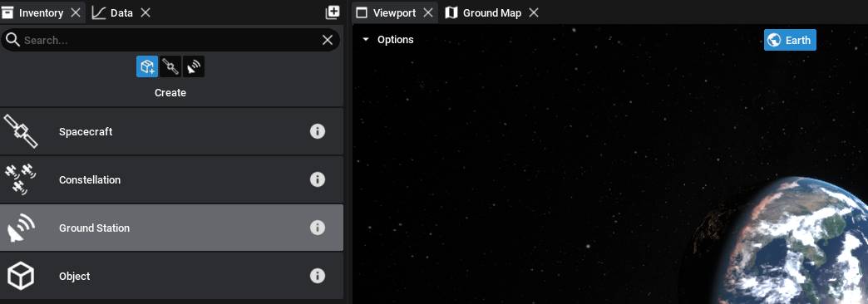Select the Object list entry
Screen dimensions: 868x304
[171, 276]
